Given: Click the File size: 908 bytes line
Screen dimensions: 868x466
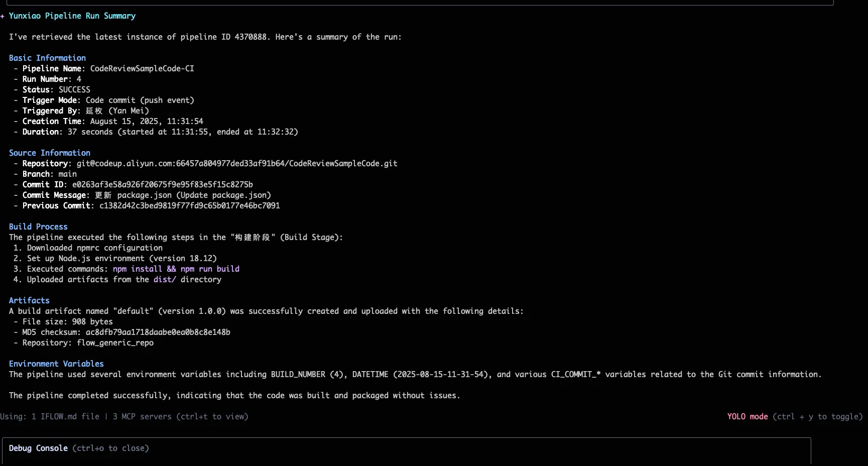Looking at the screenshot, I should [63, 321].
